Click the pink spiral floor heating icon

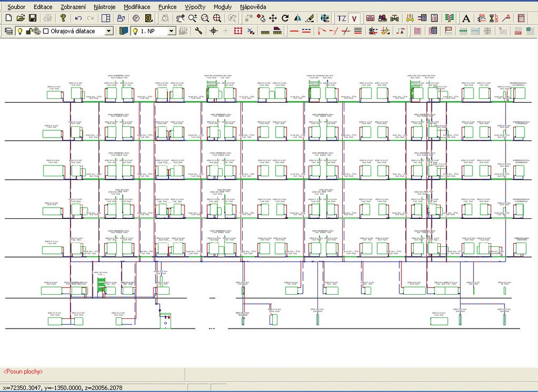(x=417, y=31)
